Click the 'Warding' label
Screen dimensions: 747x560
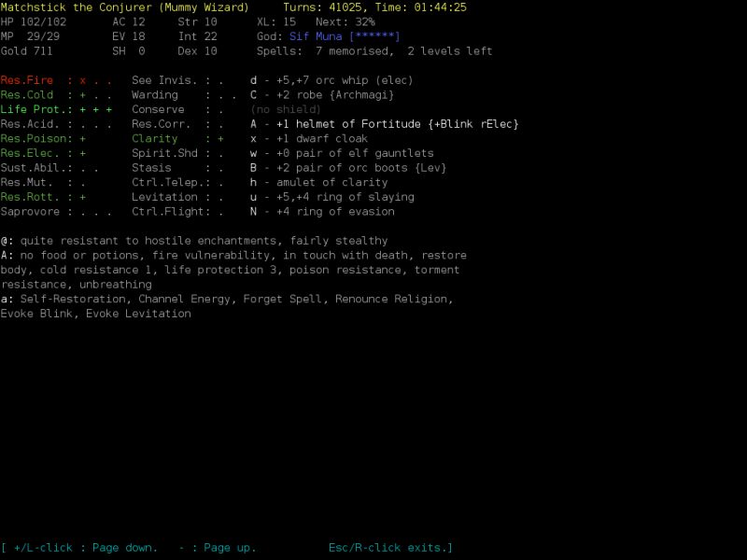[155, 95]
